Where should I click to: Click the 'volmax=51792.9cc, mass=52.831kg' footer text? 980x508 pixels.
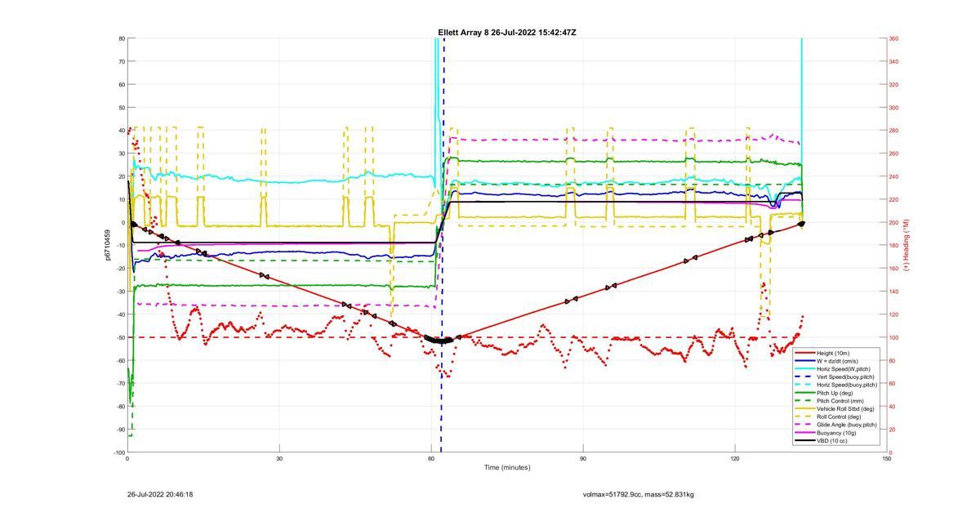click(639, 495)
